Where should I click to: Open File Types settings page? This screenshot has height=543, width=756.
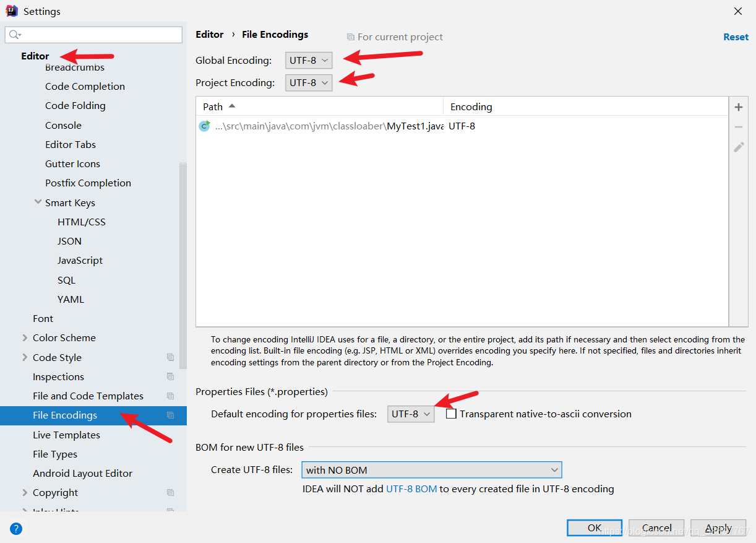coord(55,454)
